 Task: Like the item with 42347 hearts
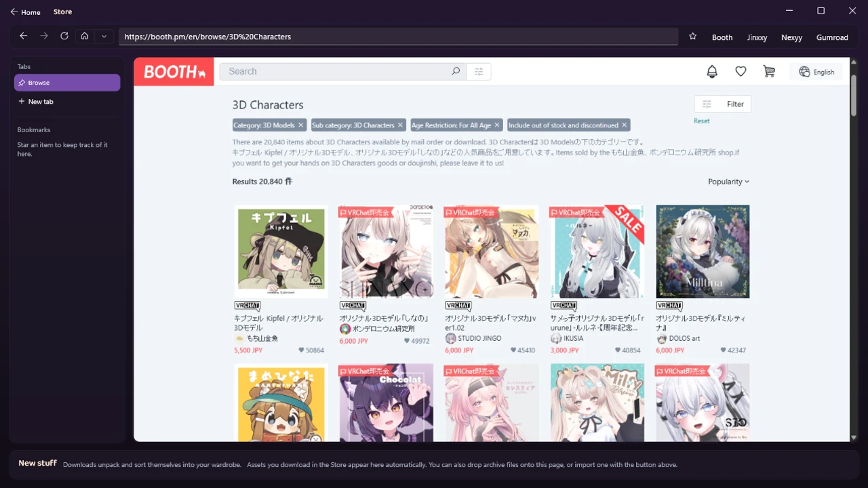(724, 350)
